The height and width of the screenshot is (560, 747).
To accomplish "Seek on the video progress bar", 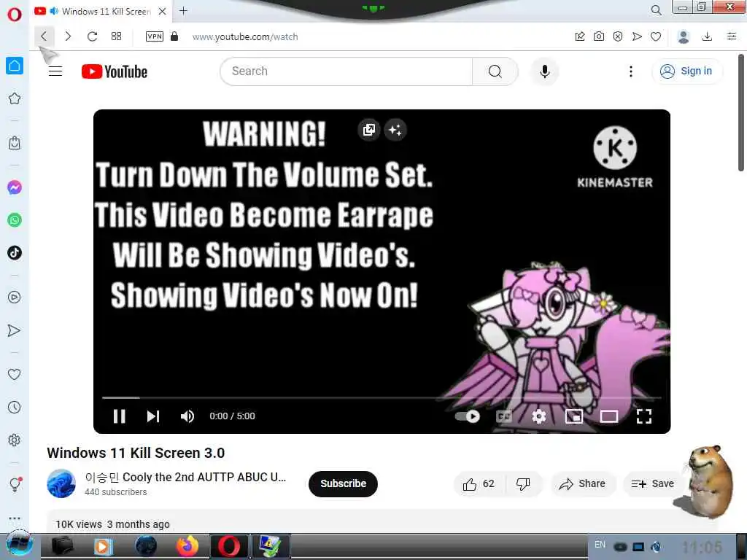I will click(x=382, y=397).
